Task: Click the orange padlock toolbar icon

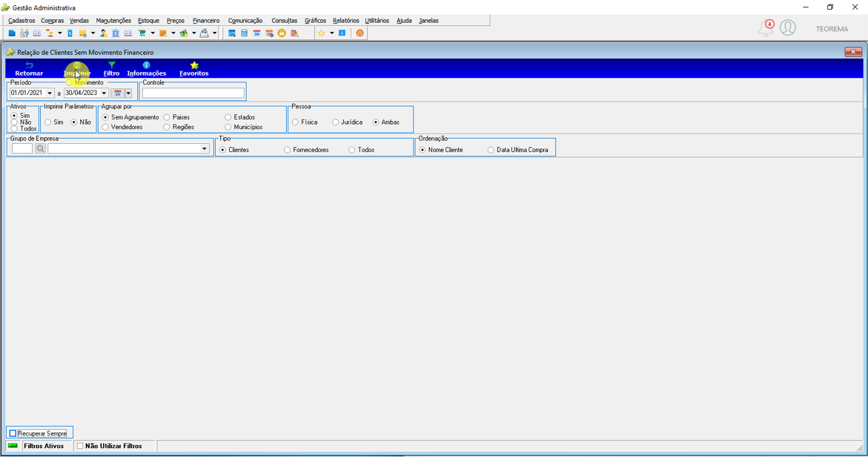Action: (282, 33)
